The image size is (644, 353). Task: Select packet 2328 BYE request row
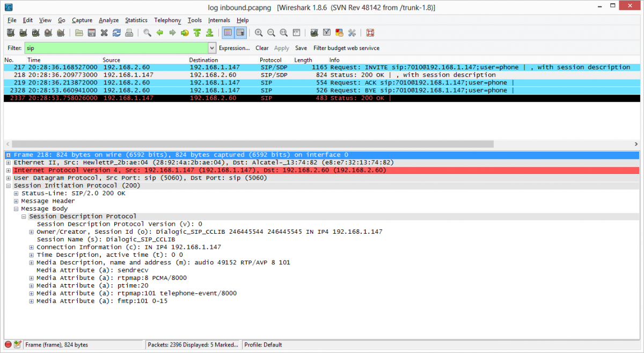tap(321, 90)
